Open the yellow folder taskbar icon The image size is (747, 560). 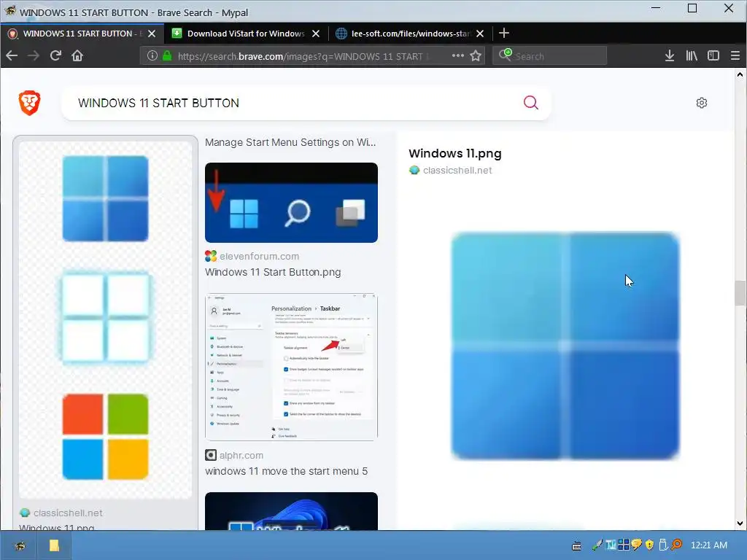54,545
